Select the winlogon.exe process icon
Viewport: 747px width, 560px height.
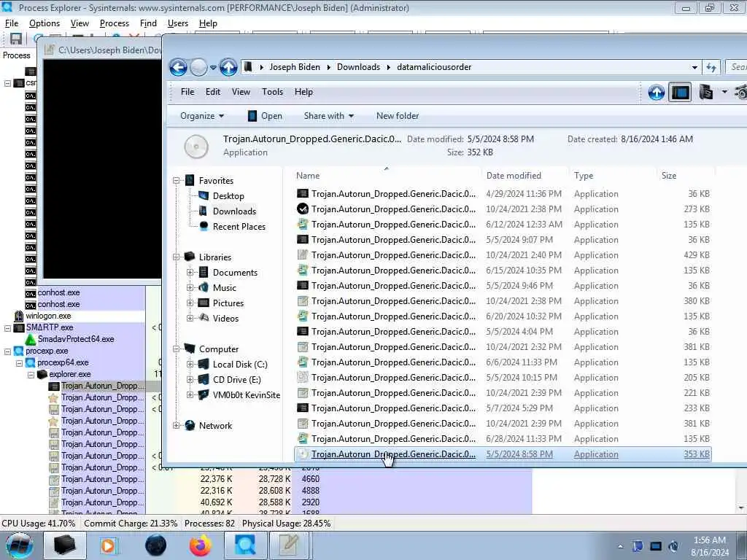[x=18, y=316]
